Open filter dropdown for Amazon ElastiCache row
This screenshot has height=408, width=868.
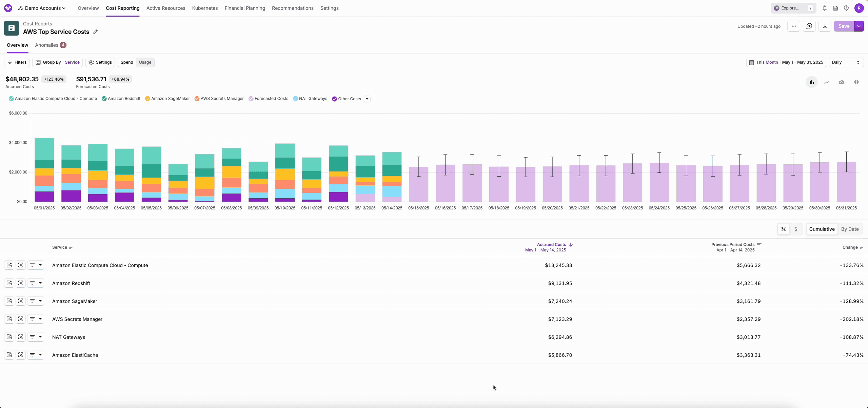pyautogui.click(x=36, y=355)
